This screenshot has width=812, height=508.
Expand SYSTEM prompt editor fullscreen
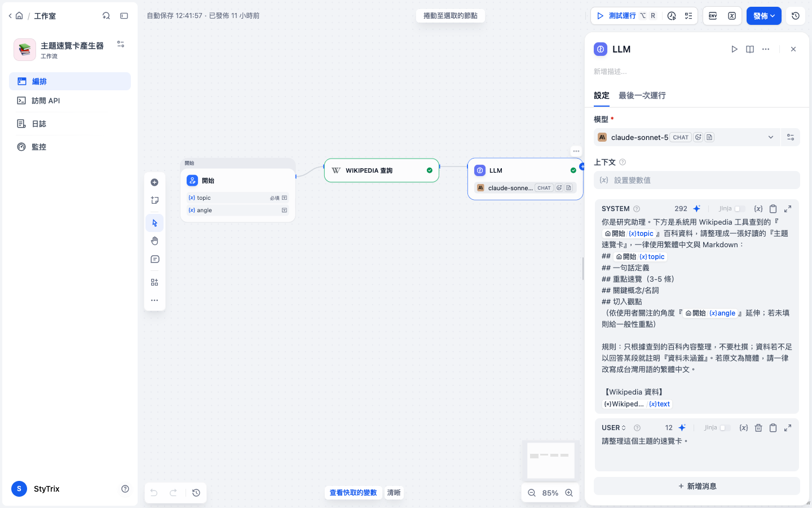(x=788, y=208)
